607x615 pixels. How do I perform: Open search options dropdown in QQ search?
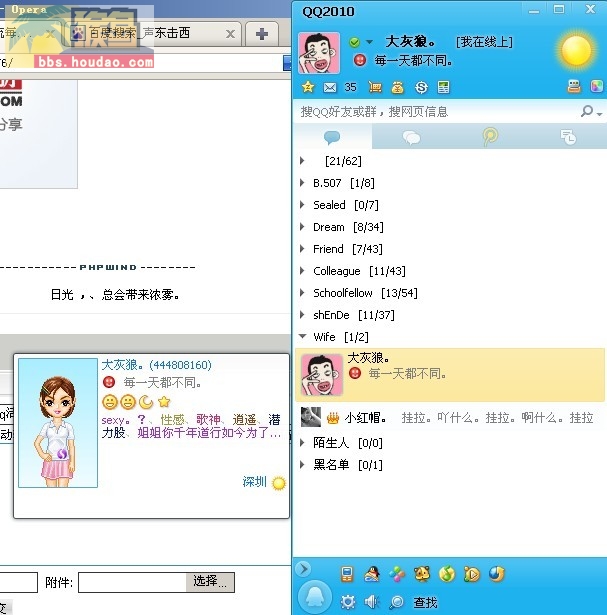click(x=600, y=114)
